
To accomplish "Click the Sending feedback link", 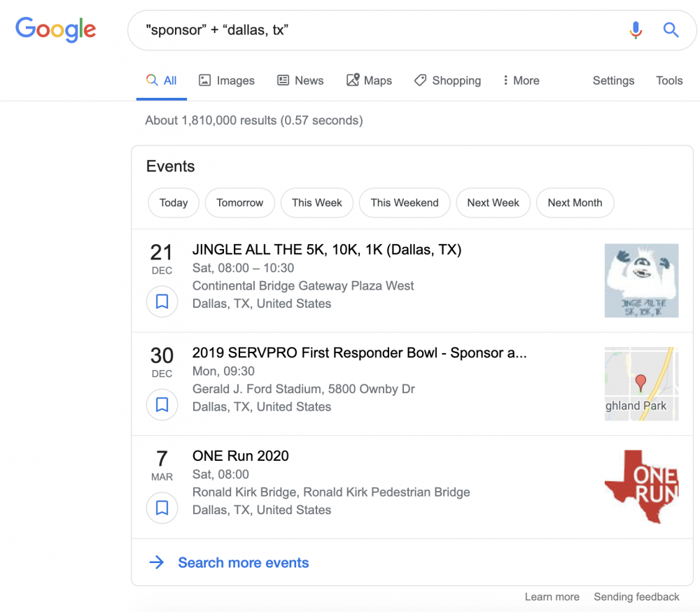I will pyautogui.click(x=636, y=597).
